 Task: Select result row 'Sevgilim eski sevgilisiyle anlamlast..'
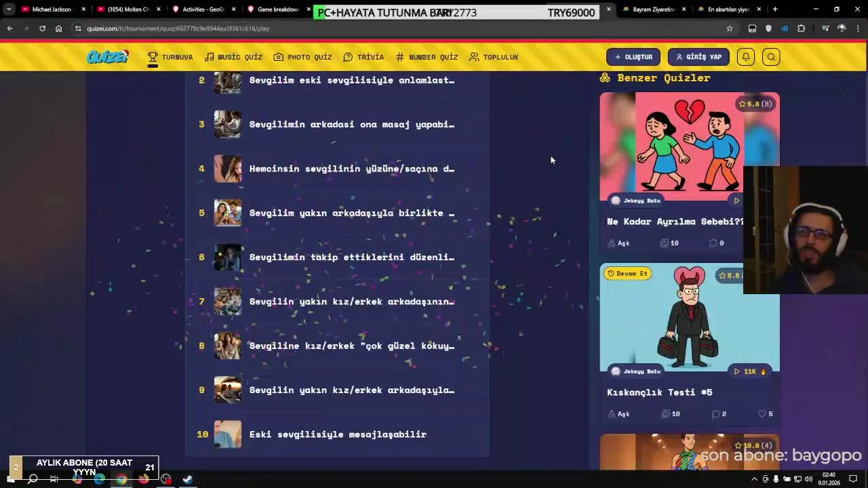(337, 80)
